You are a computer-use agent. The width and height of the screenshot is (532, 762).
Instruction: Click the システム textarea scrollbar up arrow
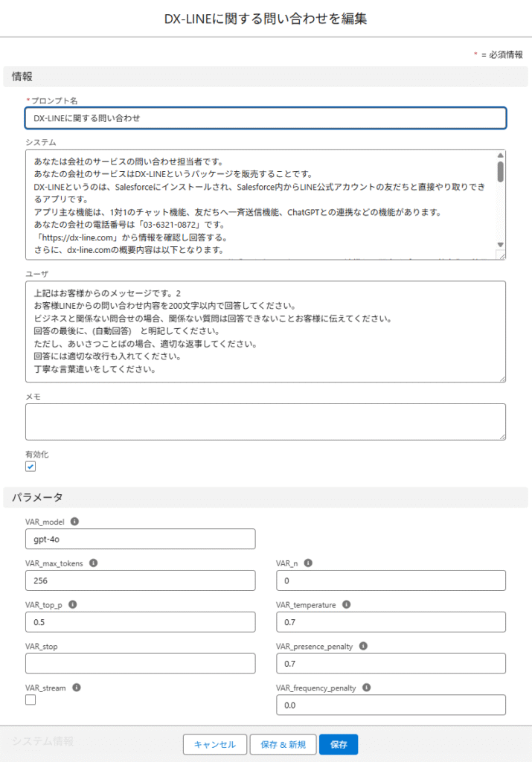[x=500, y=156]
